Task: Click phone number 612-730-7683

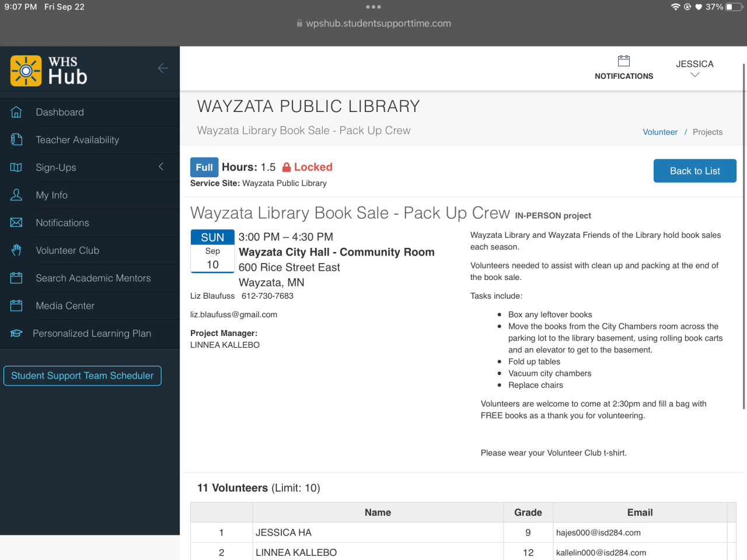Action: 267,296
